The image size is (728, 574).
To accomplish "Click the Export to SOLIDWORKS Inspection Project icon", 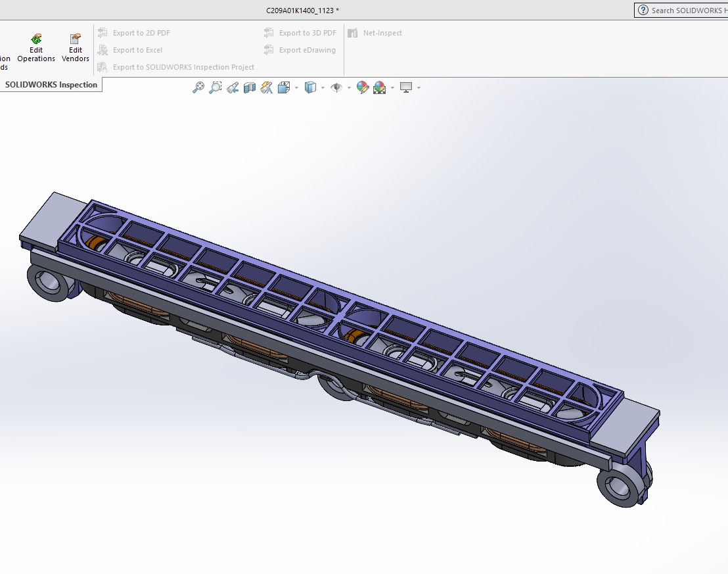I will (x=102, y=67).
